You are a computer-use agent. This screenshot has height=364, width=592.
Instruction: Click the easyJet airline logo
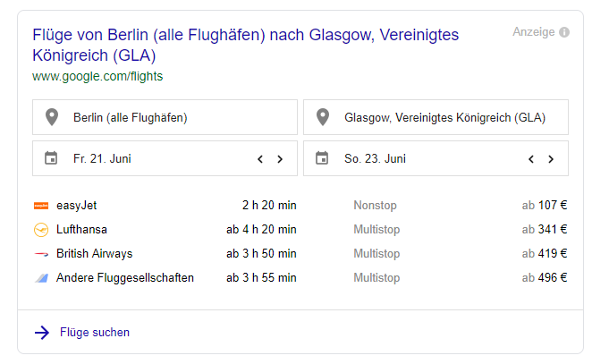41,206
